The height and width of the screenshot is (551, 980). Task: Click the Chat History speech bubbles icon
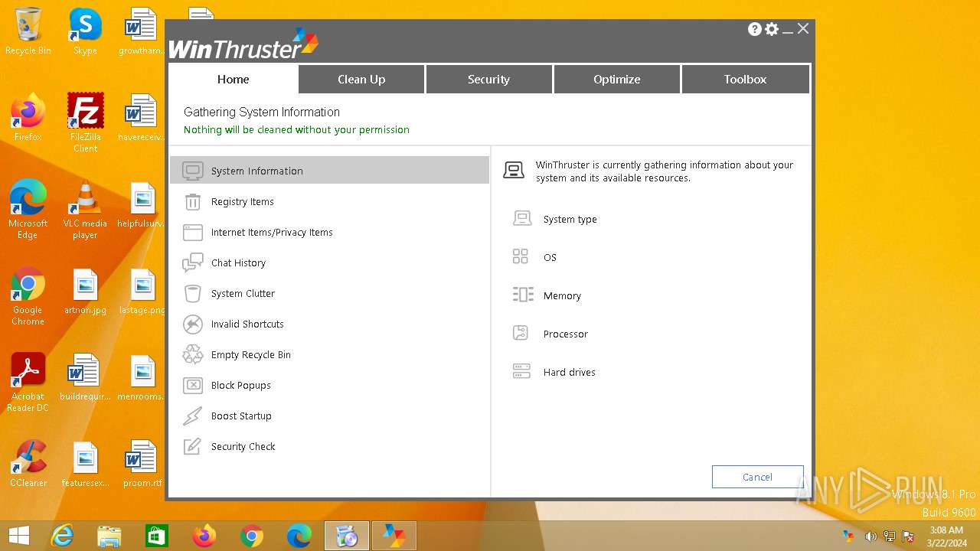[x=193, y=262]
